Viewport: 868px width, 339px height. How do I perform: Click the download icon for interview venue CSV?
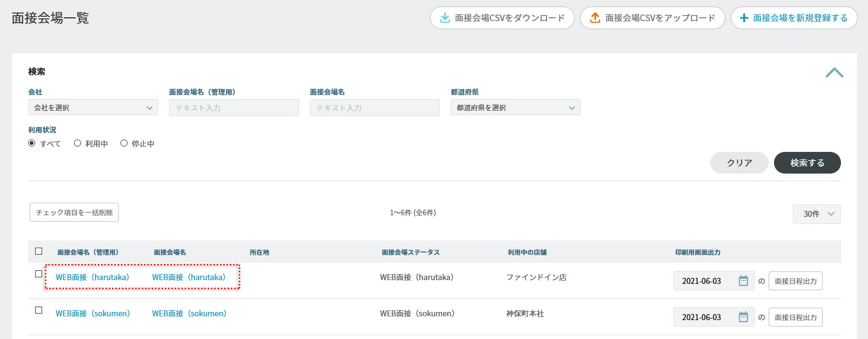(x=445, y=18)
